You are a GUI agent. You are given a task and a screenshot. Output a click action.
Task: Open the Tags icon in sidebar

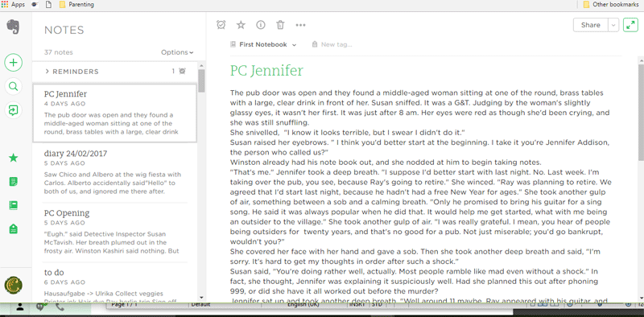point(13,228)
